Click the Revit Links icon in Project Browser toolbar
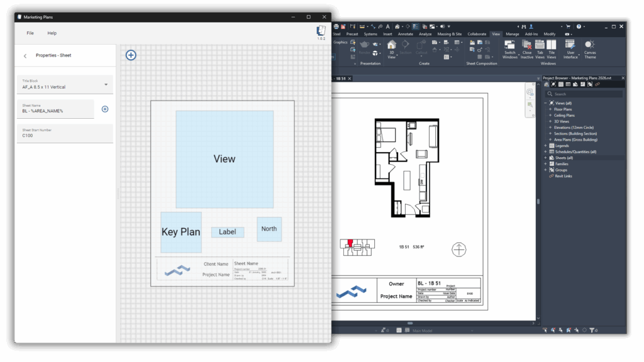This screenshot has width=644, height=362. click(597, 84)
